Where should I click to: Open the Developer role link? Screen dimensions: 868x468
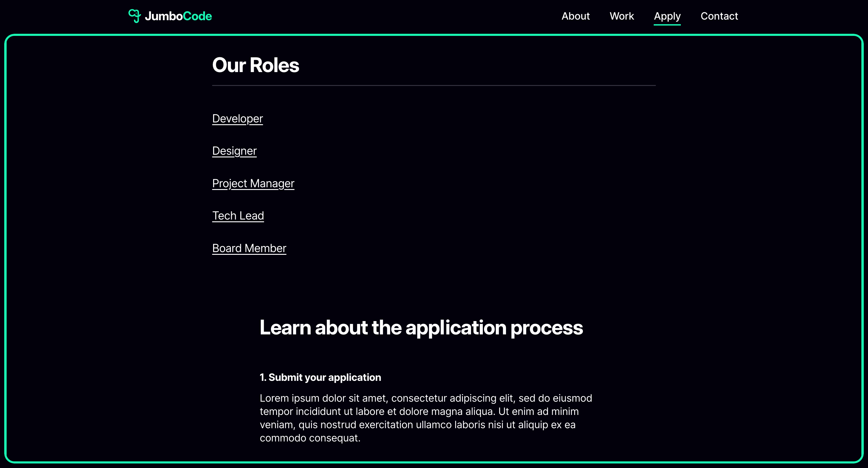[237, 119]
